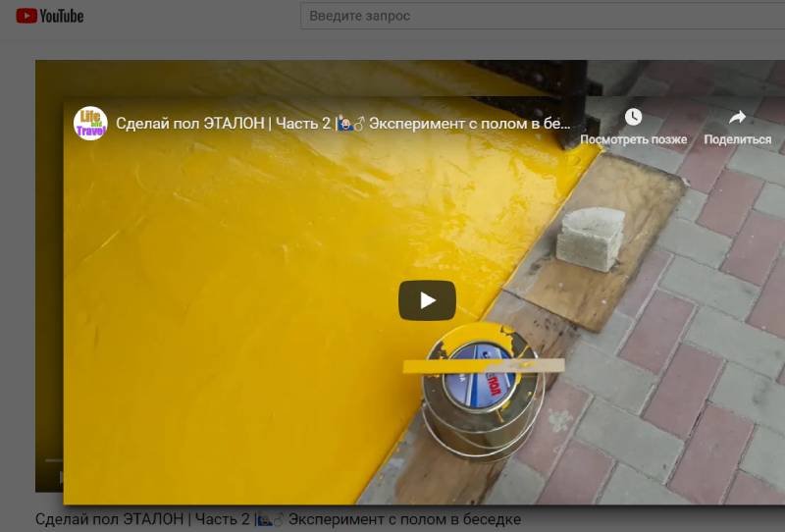Click the Watch later clock icon
The width and height of the screenshot is (785, 532).
coord(633,117)
